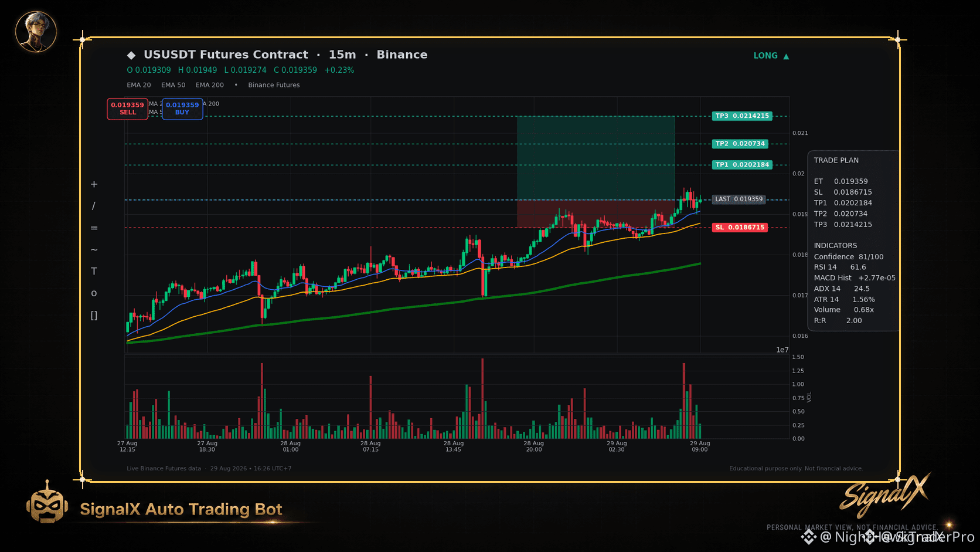Click the Binance Futures legend text

(x=274, y=85)
